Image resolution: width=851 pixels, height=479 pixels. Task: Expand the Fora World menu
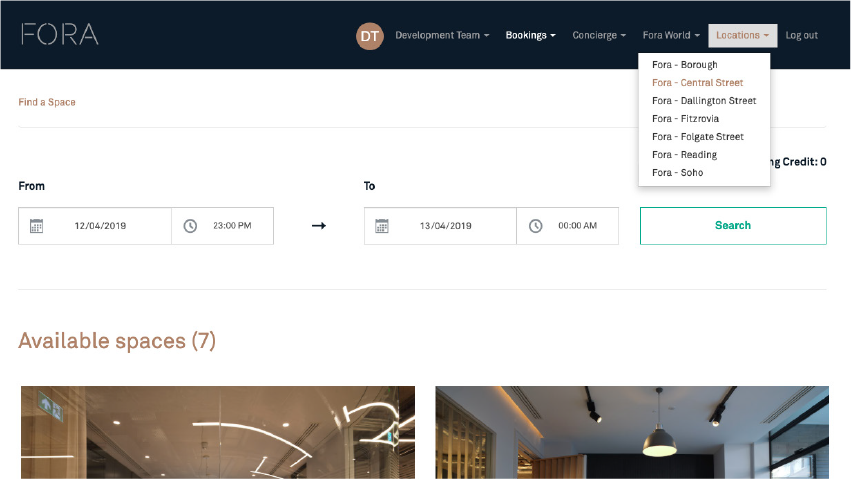671,35
